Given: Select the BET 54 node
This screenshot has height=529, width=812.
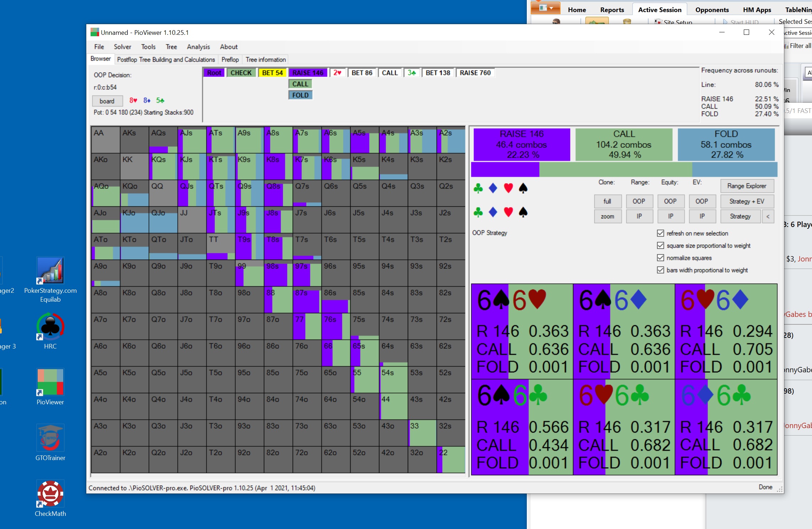Looking at the screenshot, I should click(272, 73).
